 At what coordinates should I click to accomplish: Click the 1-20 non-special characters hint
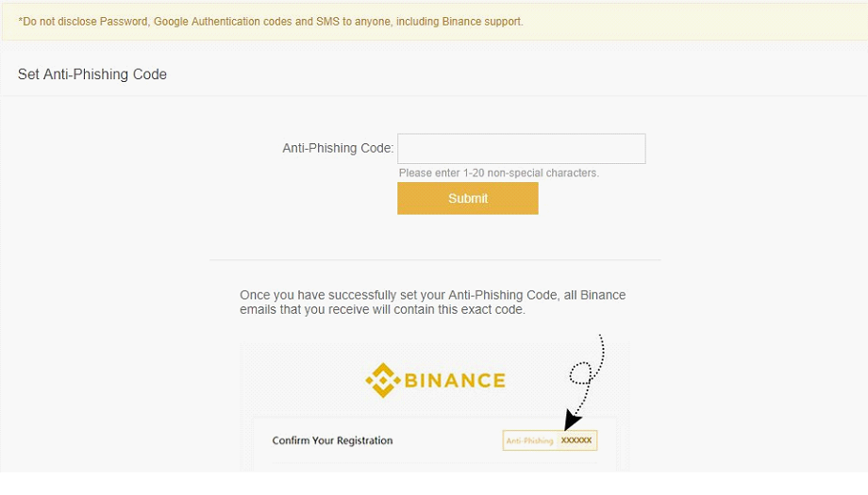(x=498, y=173)
